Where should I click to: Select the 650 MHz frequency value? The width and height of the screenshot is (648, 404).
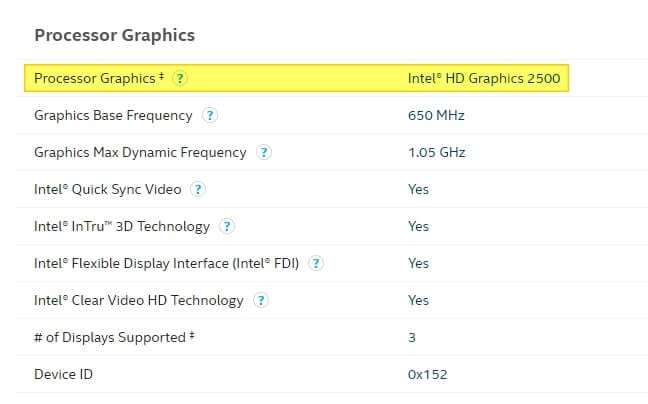tap(436, 115)
